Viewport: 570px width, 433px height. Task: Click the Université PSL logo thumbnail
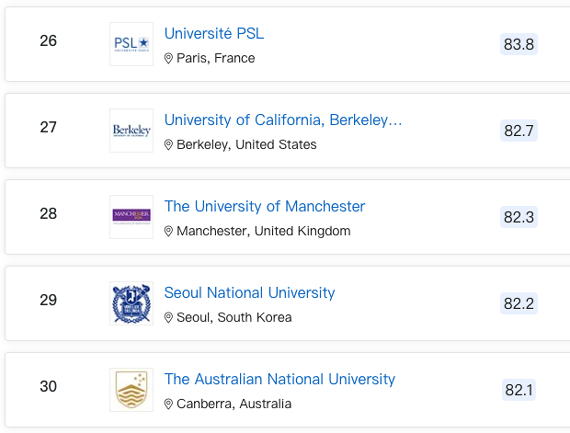coord(131,44)
